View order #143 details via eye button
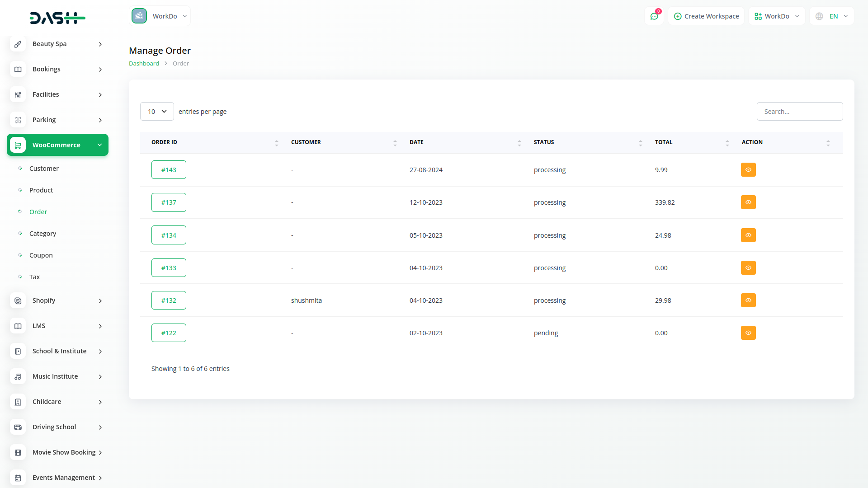Viewport: 868px width, 488px height. click(748, 170)
